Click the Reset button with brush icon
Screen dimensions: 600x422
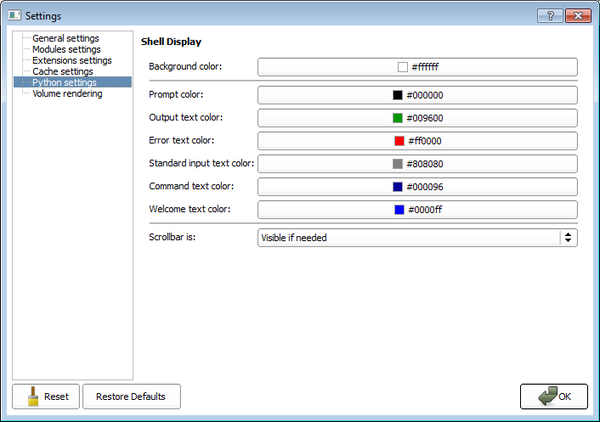tap(46, 397)
